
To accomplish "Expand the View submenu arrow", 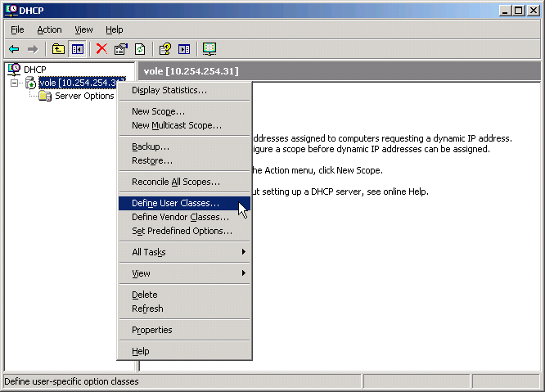I will coord(244,273).
